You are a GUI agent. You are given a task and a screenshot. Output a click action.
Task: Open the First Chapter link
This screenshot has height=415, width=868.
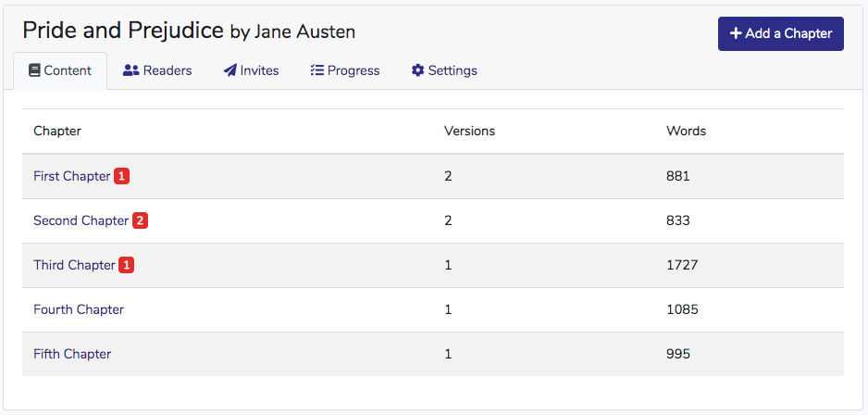[x=71, y=176]
